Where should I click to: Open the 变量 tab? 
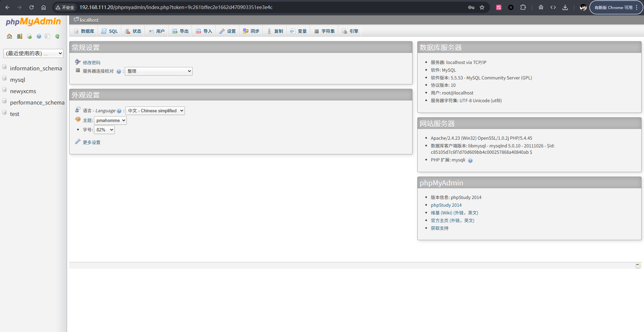point(299,31)
